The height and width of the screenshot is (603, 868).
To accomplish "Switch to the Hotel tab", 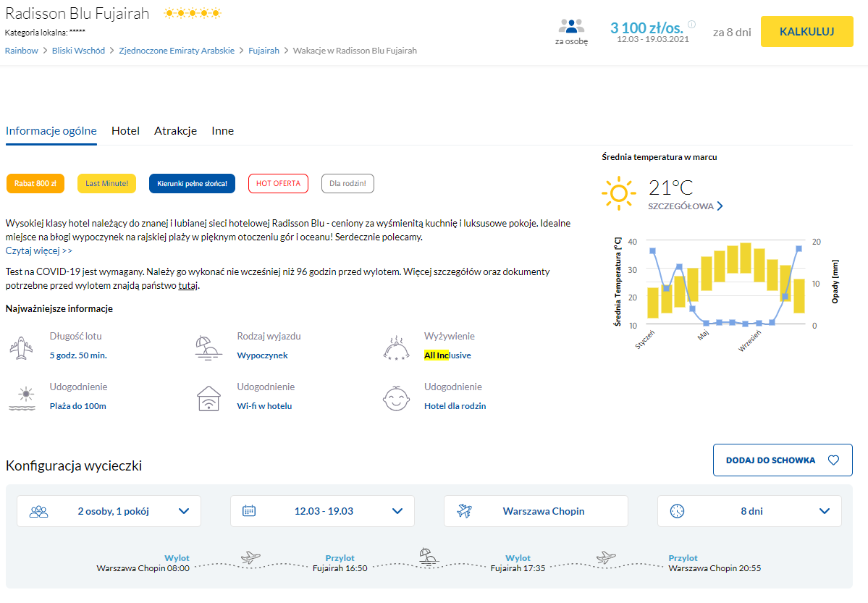I will (x=125, y=131).
